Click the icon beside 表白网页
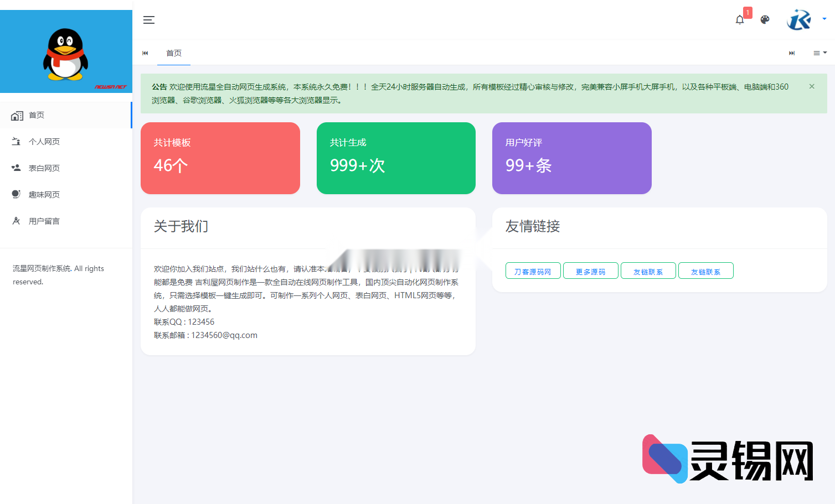This screenshot has width=835, height=504. [17, 168]
